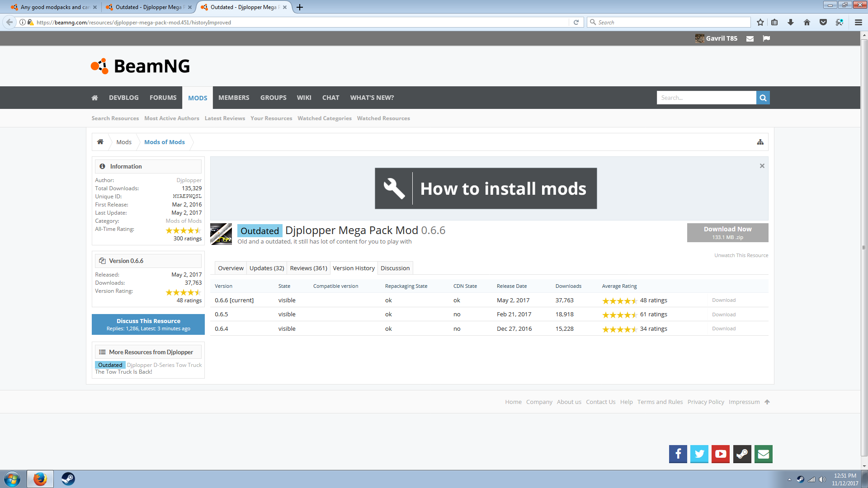Open the Gavril T85 user profile
The height and width of the screenshot is (488, 868).
coord(717,38)
